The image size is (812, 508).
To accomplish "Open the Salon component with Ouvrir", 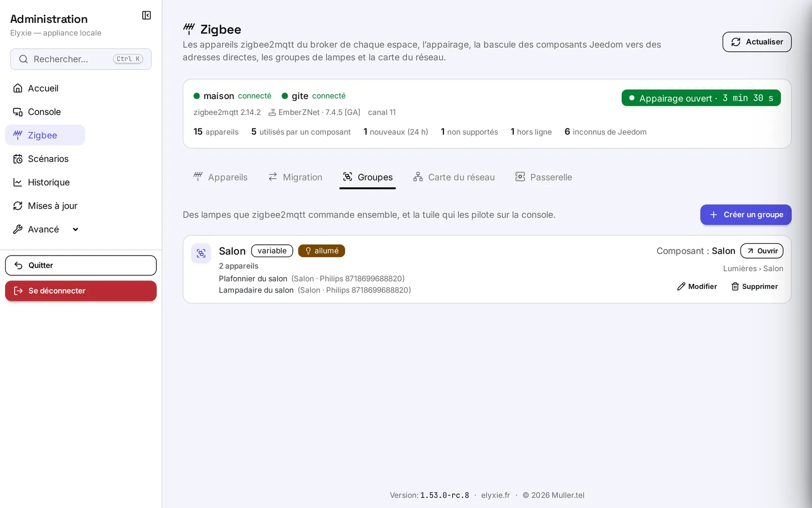I will [762, 251].
